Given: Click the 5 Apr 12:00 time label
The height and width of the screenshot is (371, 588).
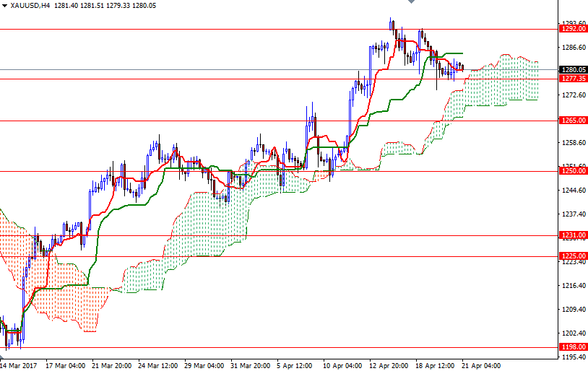Looking at the screenshot, I should coord(295,365).
